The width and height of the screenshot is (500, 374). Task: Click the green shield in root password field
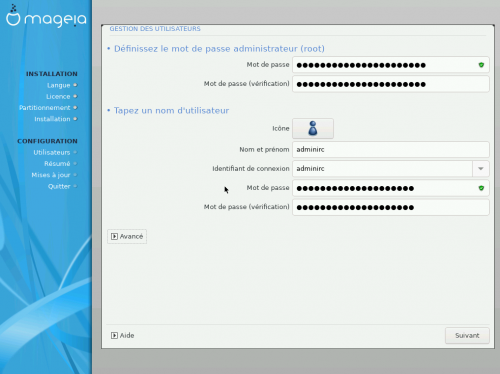[481, 65]
